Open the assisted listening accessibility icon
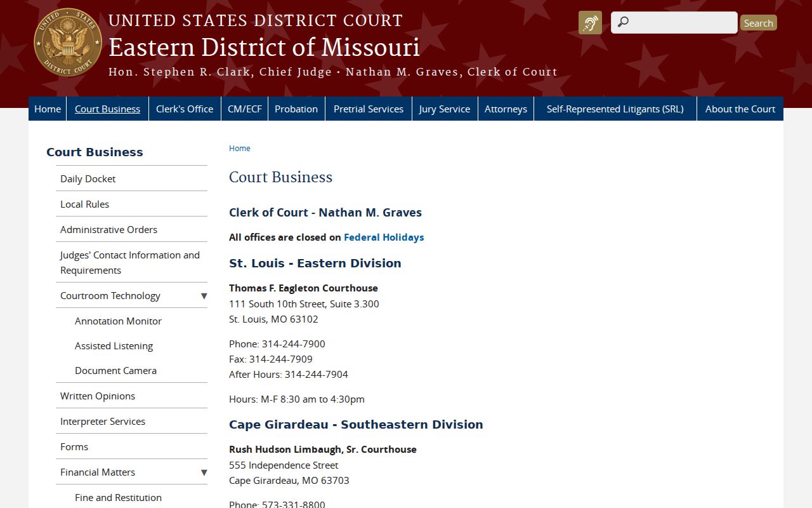 click(x=590, y=23)
